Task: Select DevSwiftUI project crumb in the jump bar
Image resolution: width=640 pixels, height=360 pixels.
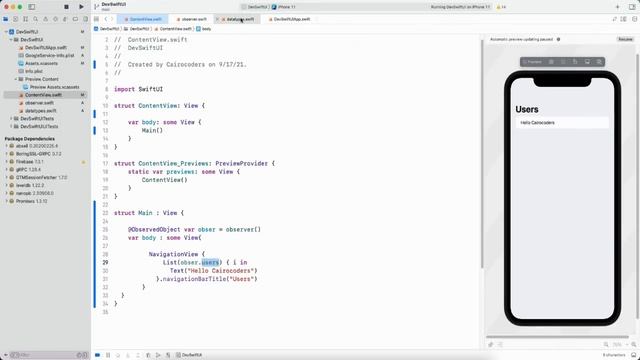Action: (107, 29)
